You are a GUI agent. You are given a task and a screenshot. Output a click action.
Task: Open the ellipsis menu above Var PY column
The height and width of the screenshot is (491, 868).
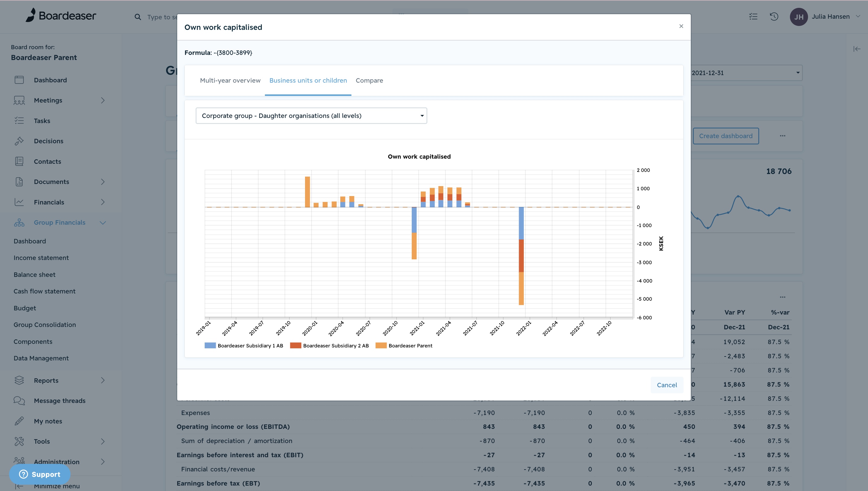[782, 297]
